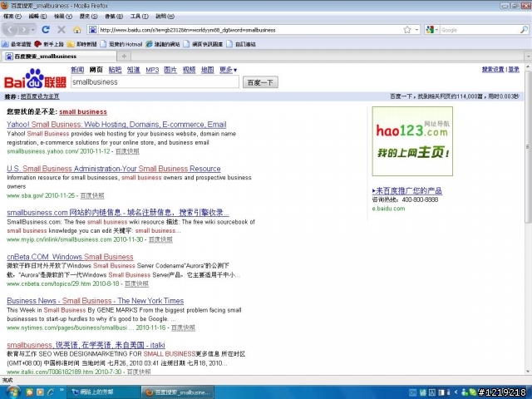Open the 編輯 (E) menu
This screenshot has width=532, height=399.
point(37,17)
